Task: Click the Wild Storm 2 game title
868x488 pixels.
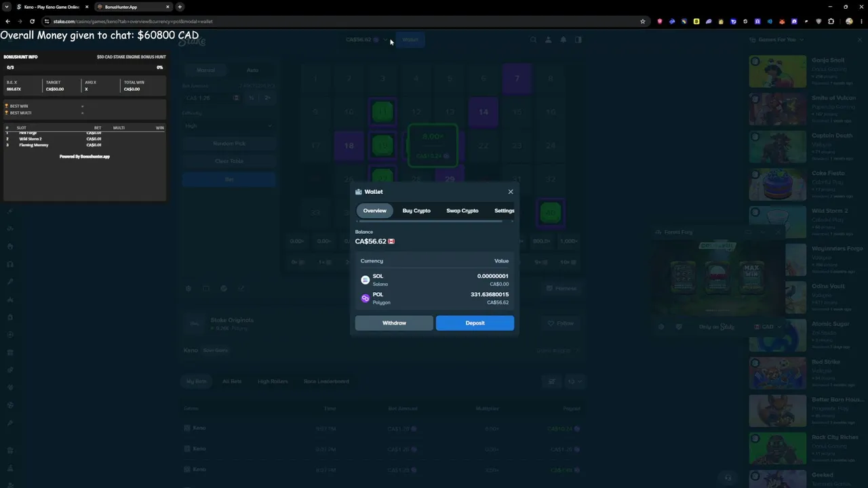Action: click(829, 211)
